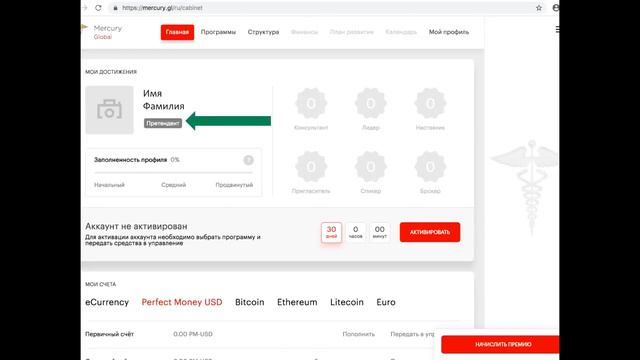Select the Litecoin account tab
The image size is (640, 360).
[x=347, y=302]
